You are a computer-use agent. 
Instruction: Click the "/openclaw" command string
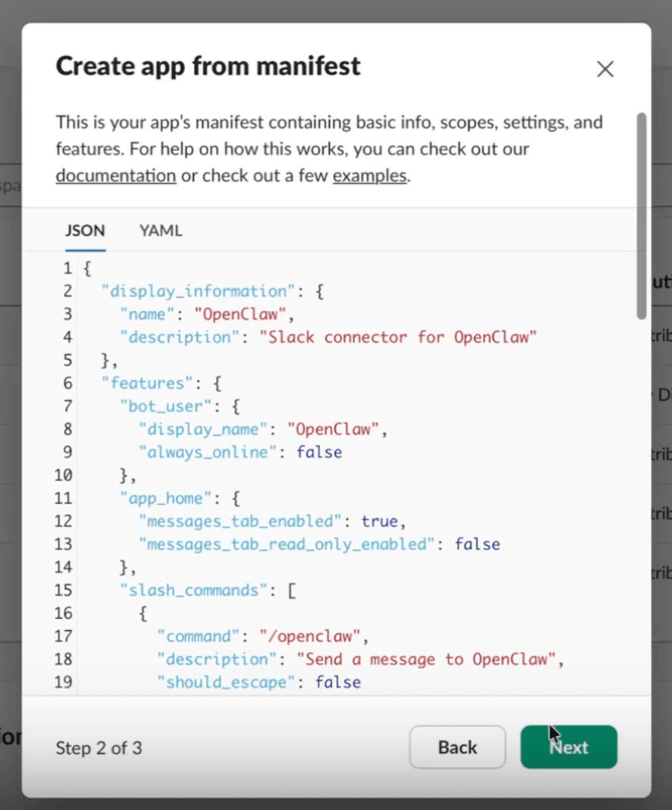(x=310, y=636)
